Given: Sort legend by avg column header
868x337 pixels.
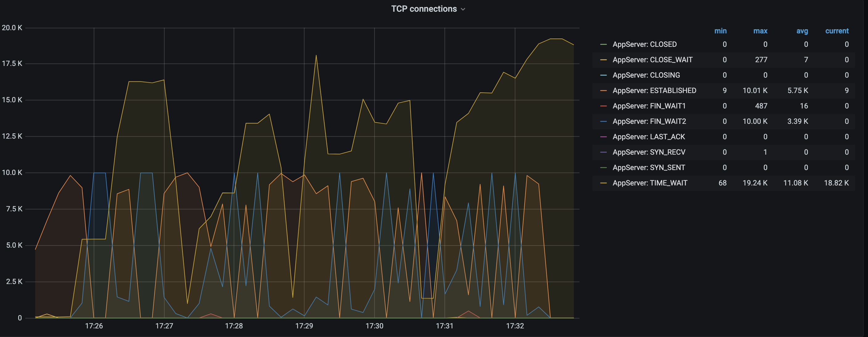Looking at the screenshot, I should 802,31.
